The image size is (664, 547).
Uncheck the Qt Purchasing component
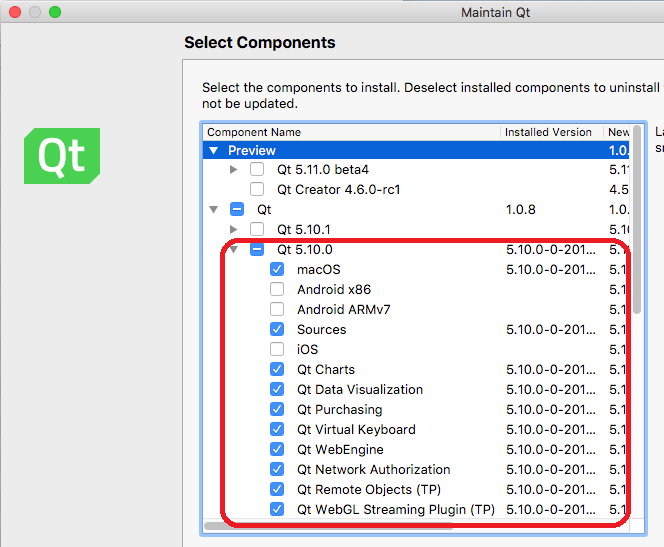click(277, 409)
